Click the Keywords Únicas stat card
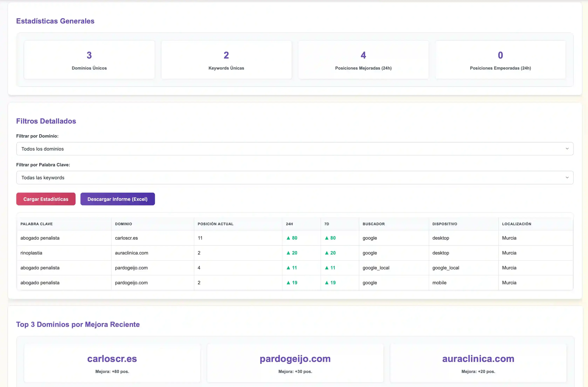Viewport: 588px width, 387px height. (226, 60)
